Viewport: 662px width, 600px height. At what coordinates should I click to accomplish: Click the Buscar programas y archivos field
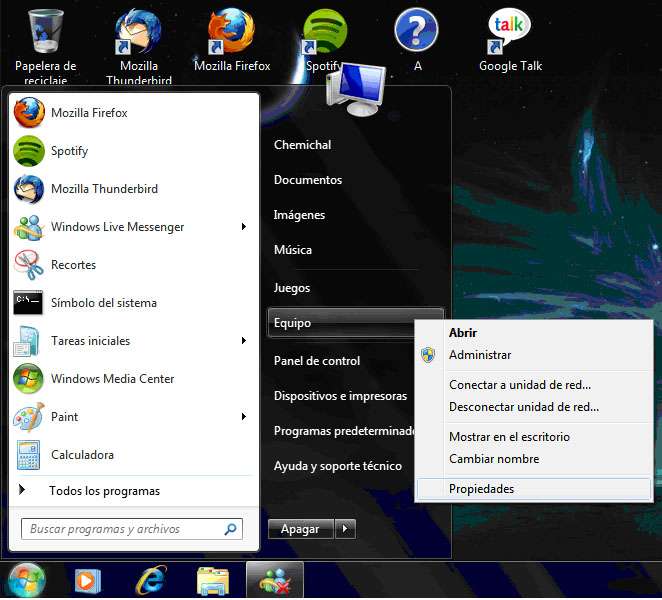[x=123, y=529]
